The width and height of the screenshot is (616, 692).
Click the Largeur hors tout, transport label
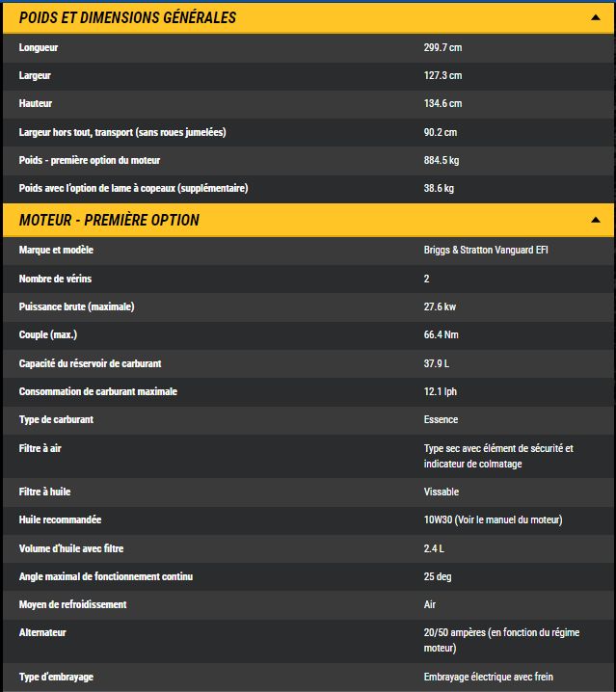click(122, 132)
